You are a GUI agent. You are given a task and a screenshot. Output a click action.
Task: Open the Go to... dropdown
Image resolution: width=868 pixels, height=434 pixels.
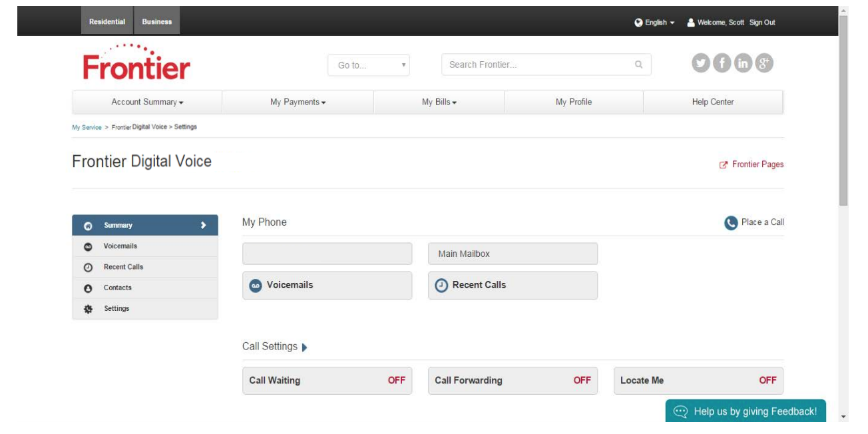click(369, 65)
